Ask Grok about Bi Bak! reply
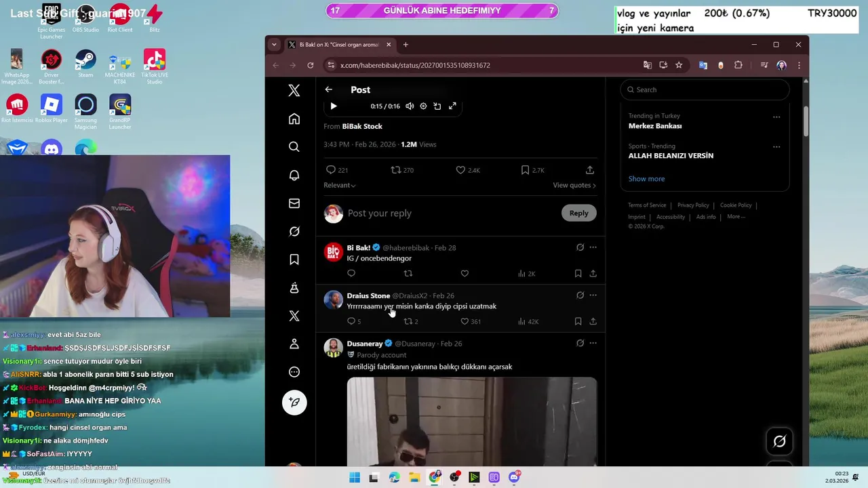868x488 pixels. (x=580, y=247)
